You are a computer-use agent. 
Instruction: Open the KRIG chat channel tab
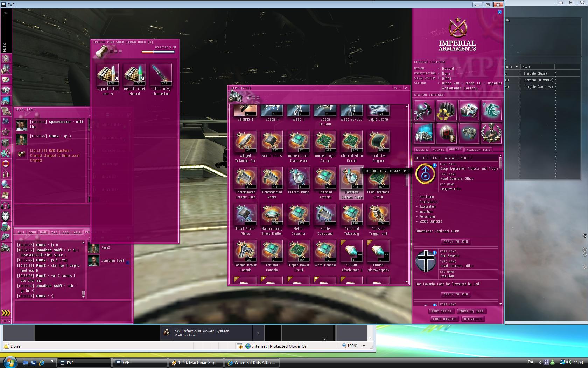[77, 232]
